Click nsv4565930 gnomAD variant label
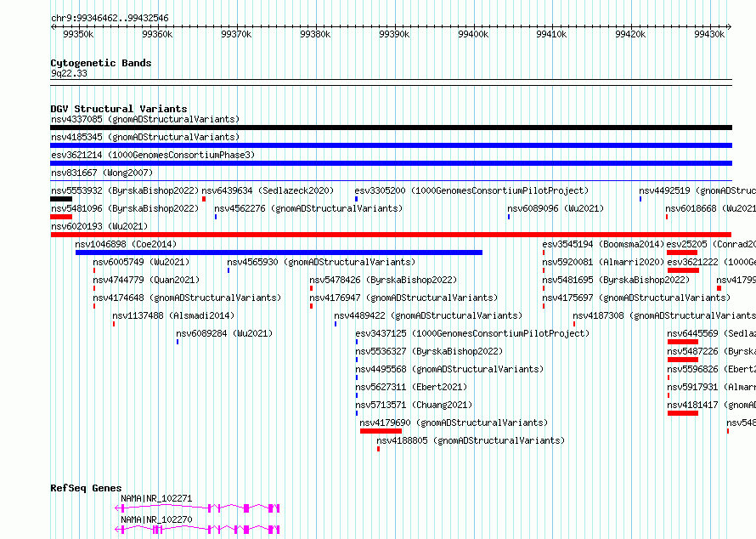 (321, 262)
